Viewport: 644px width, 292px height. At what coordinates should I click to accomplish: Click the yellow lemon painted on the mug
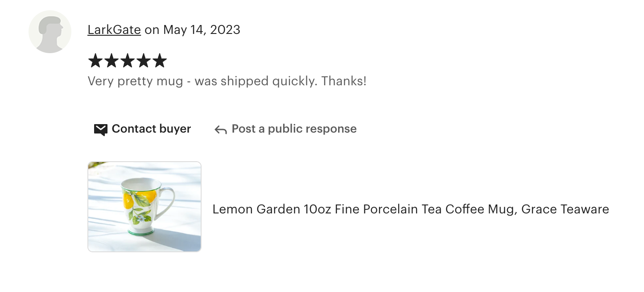point(128,200)
